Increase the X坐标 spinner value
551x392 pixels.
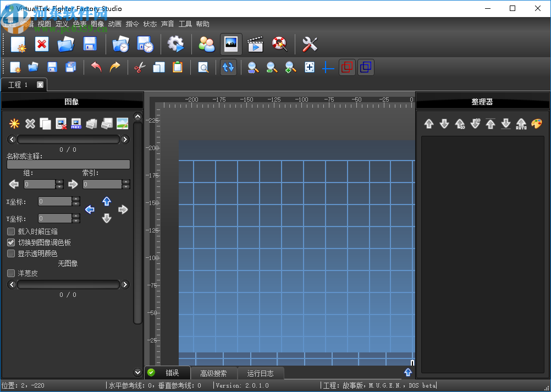click(76, 199)
